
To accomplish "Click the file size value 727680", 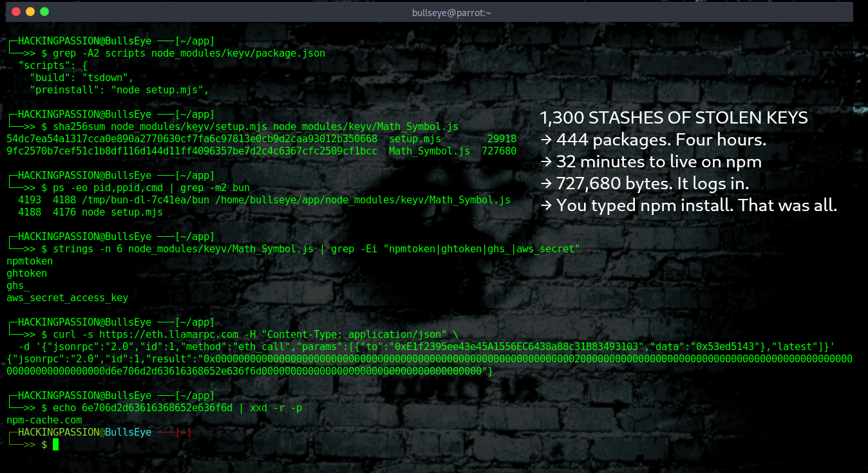I will pos(498,151).
